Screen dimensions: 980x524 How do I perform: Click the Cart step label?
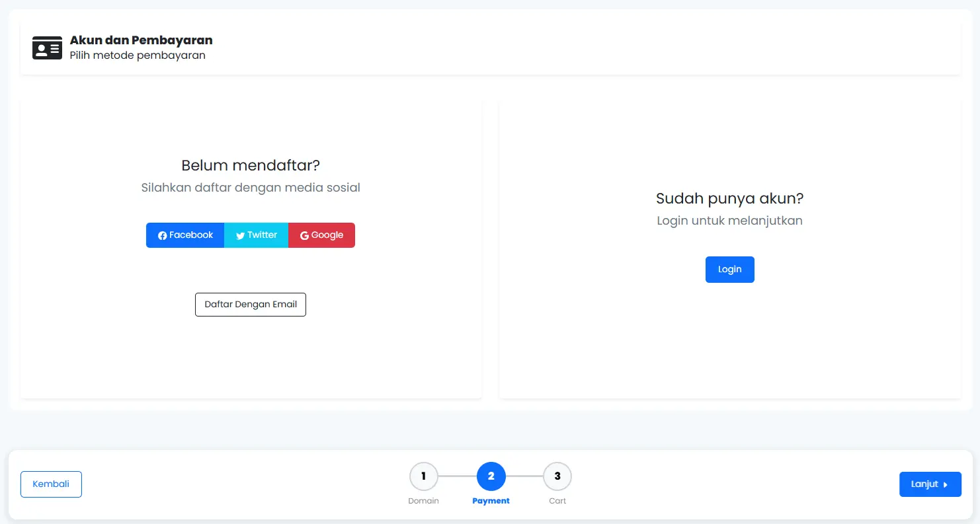click(557, 501)
